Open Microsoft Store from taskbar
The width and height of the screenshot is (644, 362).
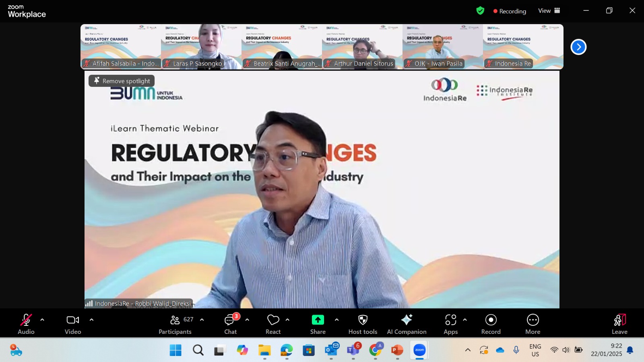coord(309,350)
